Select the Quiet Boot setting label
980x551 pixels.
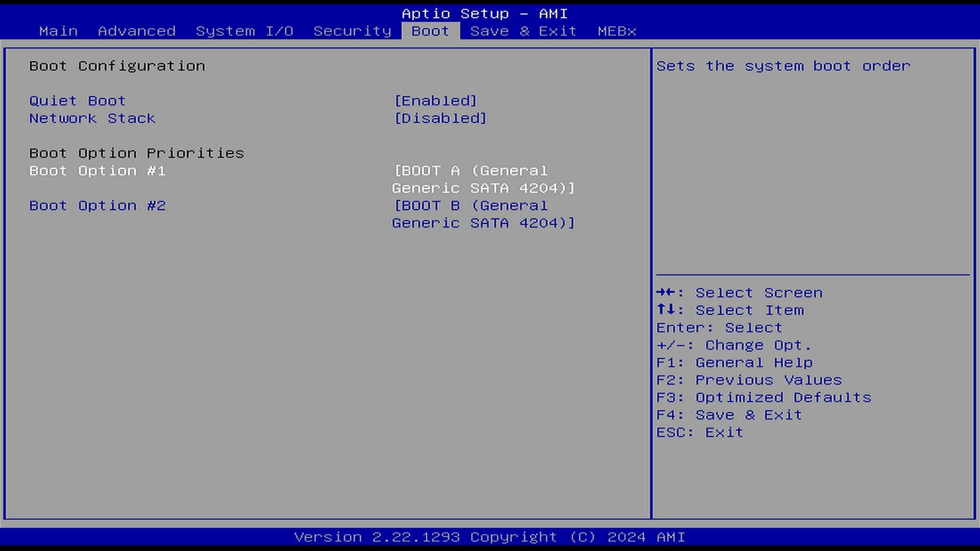coord(77,101)
